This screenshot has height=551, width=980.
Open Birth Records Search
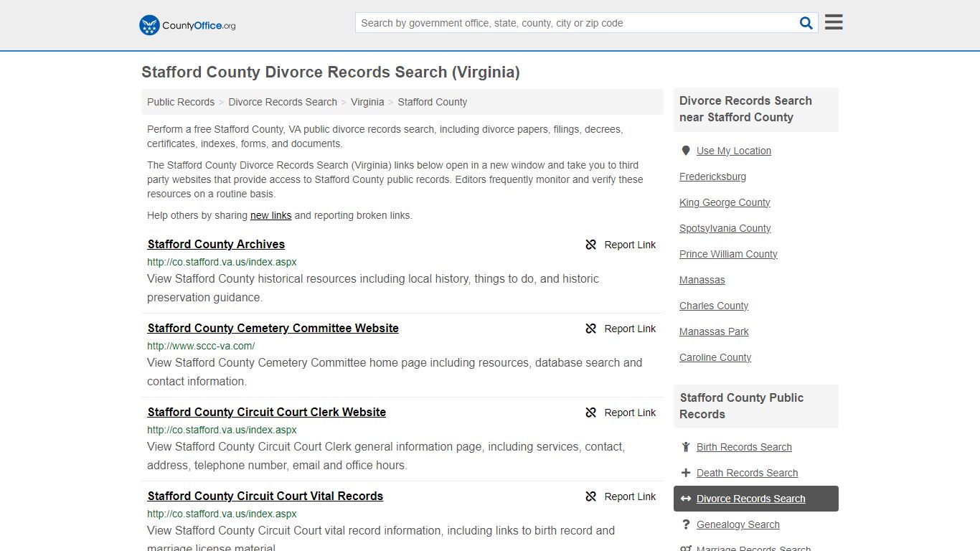744,447
